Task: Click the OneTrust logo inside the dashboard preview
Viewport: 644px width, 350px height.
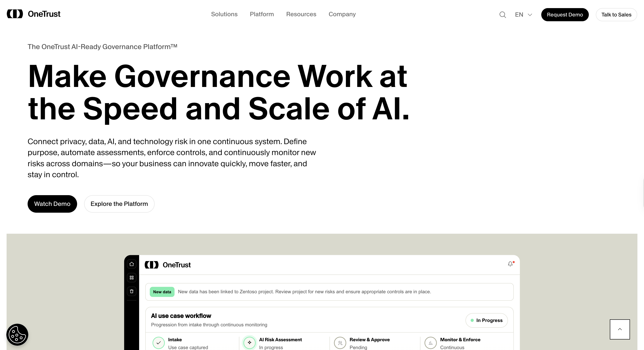Action: (168, 265)
